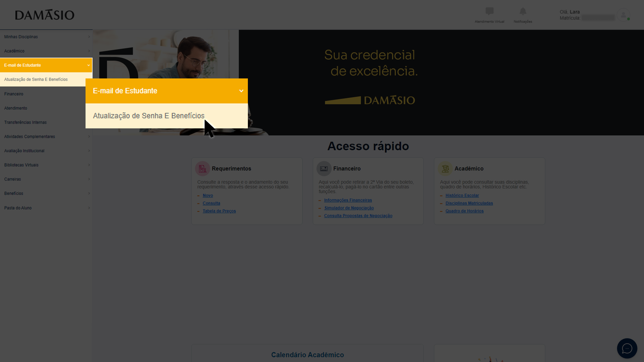644x362 pixels.
Task: Click the Financeiro card title
Action: coord(347,169)
